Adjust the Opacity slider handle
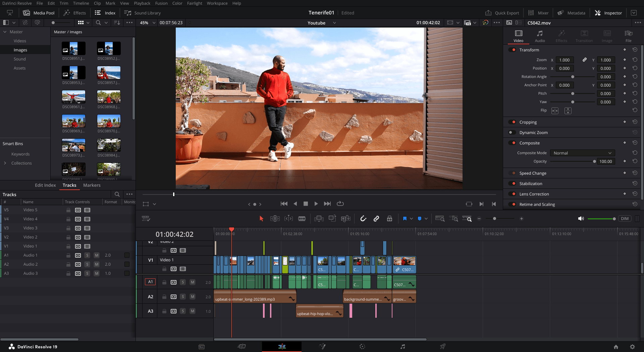Image resolution: width=644 pixels, height=352 pixels. pos(594,162)
